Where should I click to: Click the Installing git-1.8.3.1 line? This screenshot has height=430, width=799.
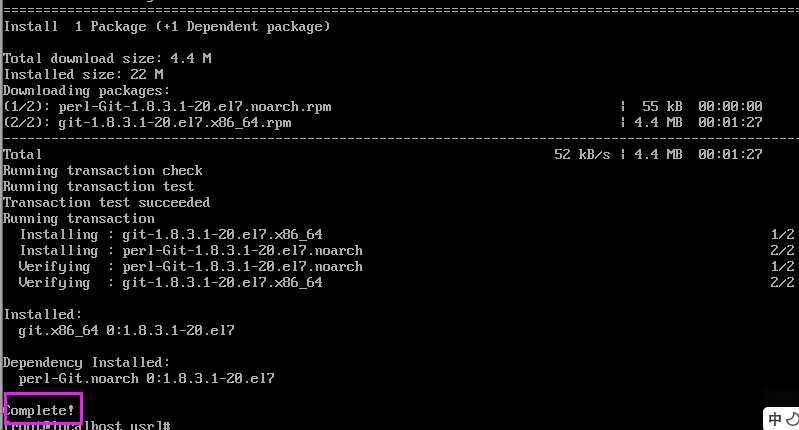click(171, 234)
